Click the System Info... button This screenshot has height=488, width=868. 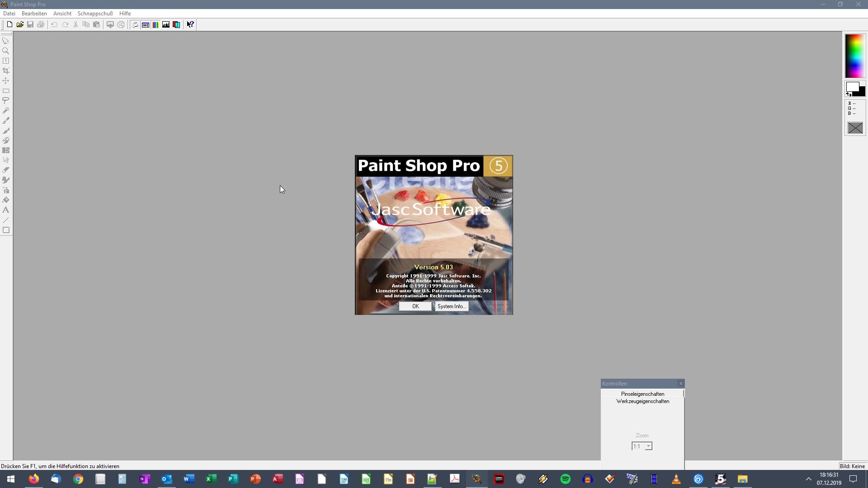[x=451, y=306]
